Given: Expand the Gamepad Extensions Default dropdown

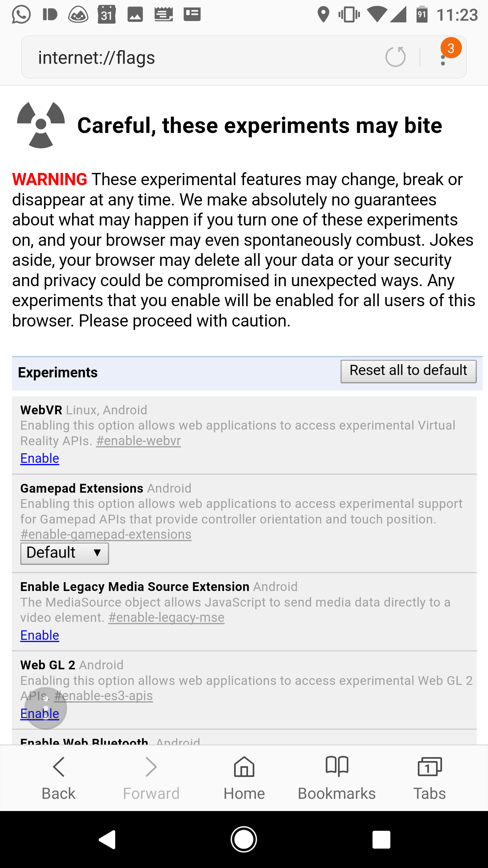Looking at the screenshot, I should 64,553.
